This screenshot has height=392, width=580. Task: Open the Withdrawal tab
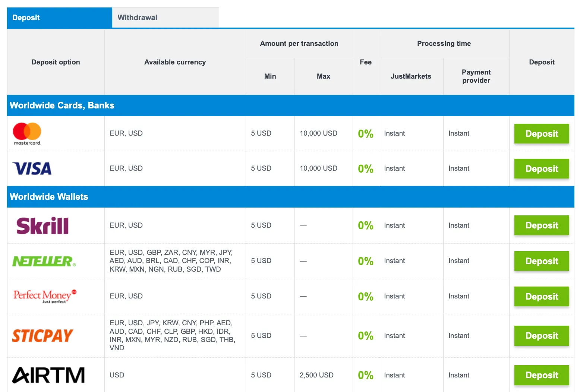(x=166, y=18)
